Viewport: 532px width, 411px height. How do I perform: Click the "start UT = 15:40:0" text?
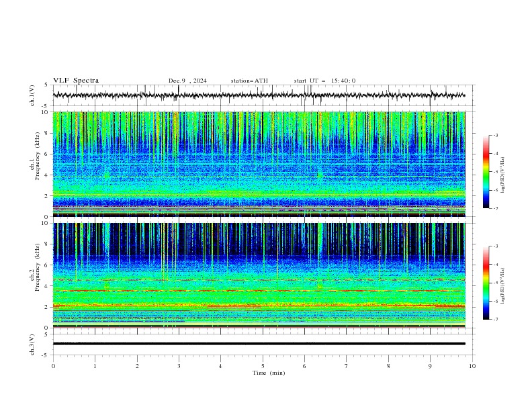(x=324, y=81)
